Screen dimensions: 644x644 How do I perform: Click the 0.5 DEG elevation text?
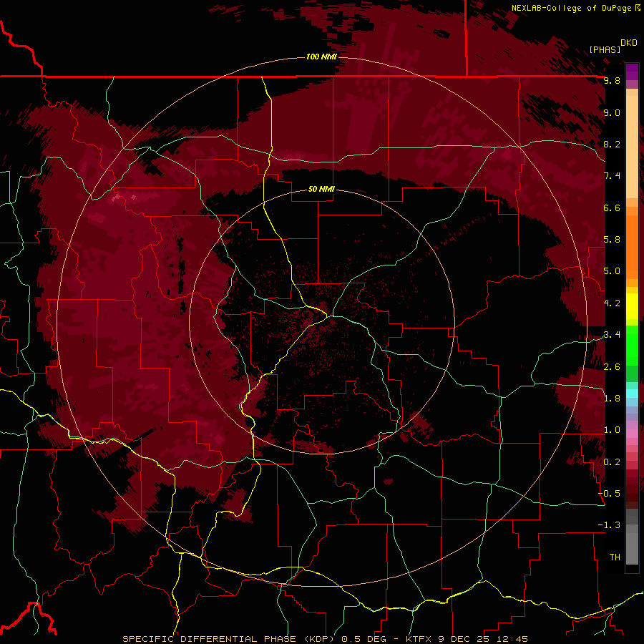point(364,639)
